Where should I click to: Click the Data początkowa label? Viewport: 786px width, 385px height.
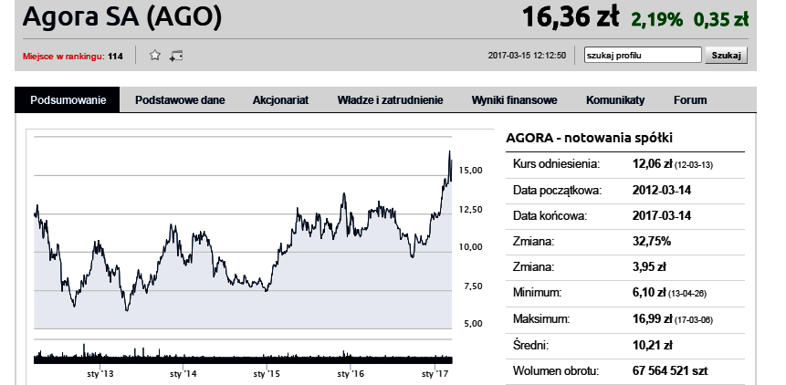tap(557, 190)
